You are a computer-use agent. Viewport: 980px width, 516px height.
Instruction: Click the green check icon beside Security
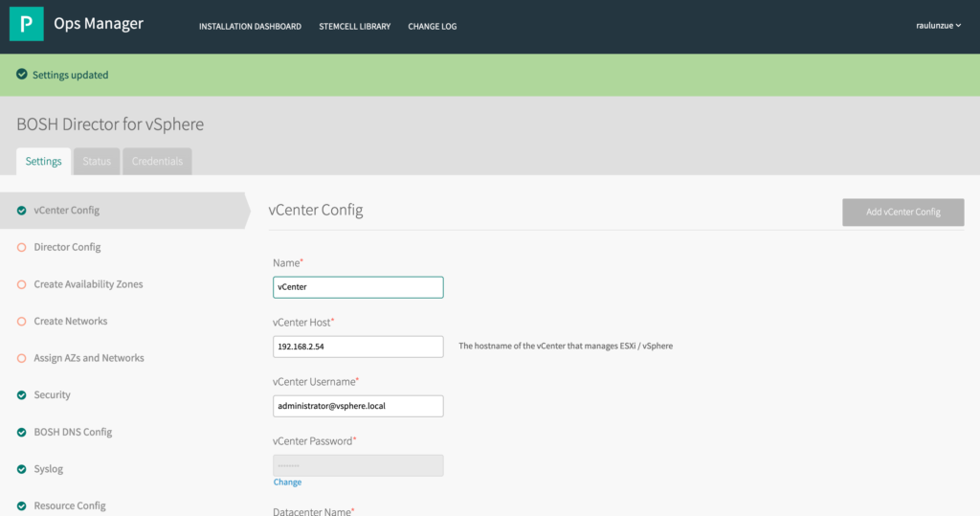22,395
